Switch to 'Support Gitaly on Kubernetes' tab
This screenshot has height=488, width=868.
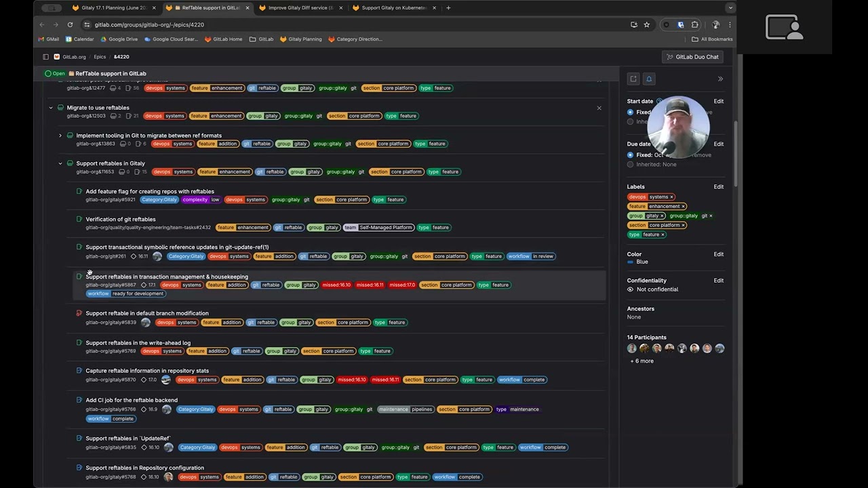click(x=393, y=8)
